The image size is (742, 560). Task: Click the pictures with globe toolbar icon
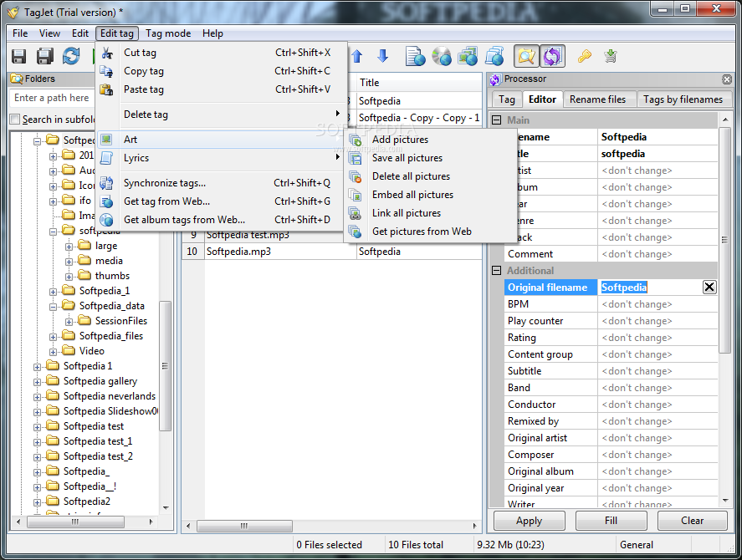point(468,56)
